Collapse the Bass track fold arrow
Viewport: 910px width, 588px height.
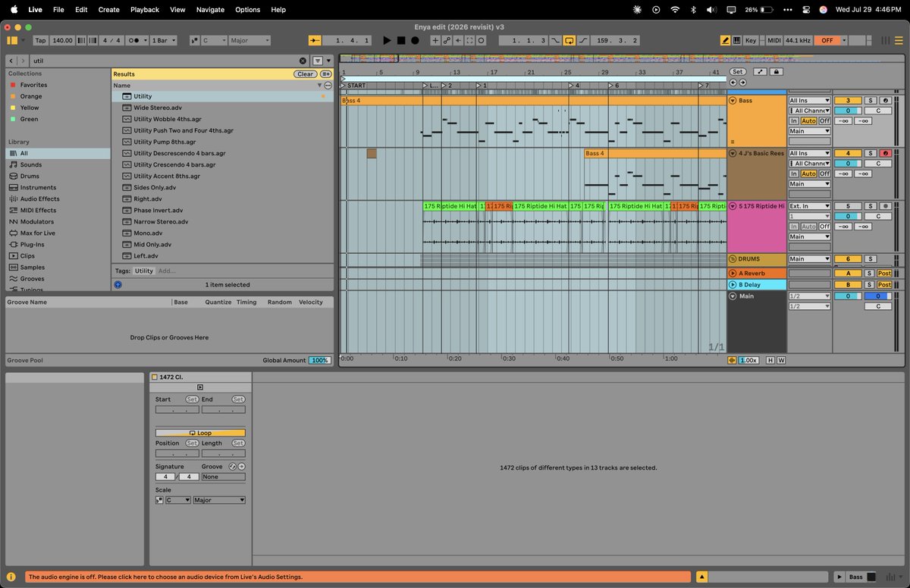tap(733, 100)
